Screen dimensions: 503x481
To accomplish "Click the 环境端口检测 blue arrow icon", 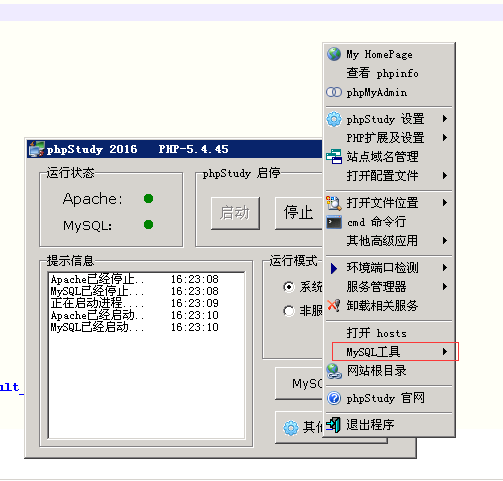I will pyautogui.click(x=334, y=268).
